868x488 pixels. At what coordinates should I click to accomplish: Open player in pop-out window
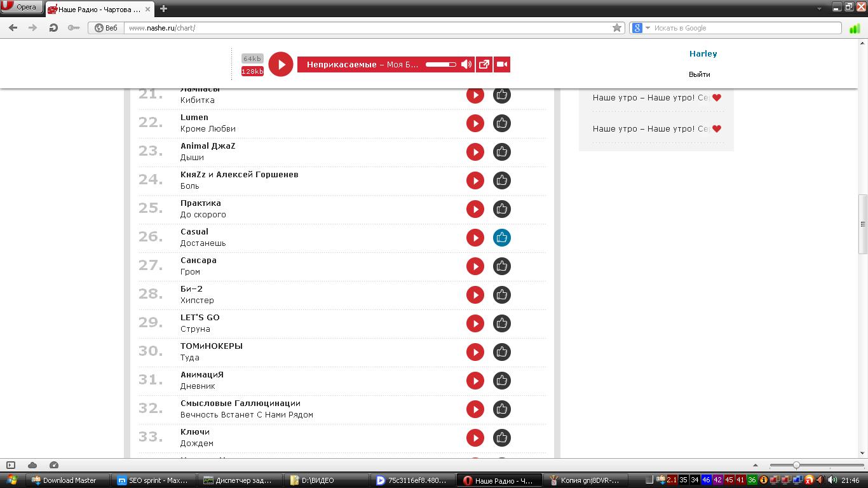(484, 64)
